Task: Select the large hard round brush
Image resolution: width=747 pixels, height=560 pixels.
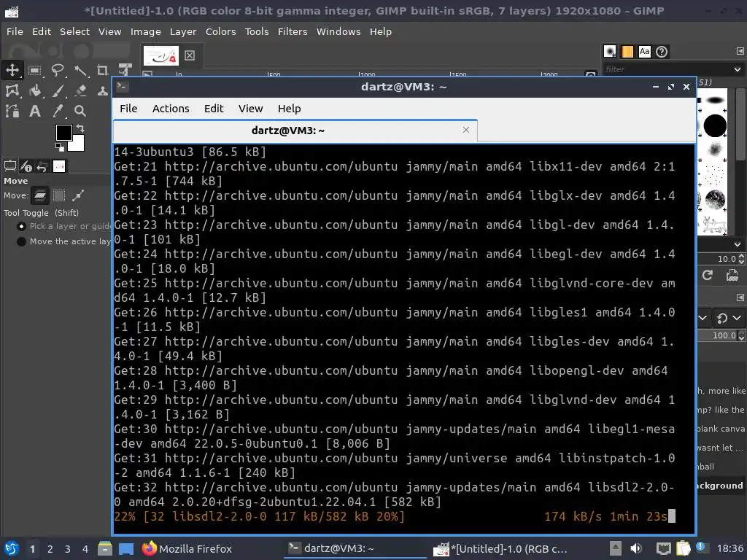Action: pyautogui.click(x=715, y=126)
